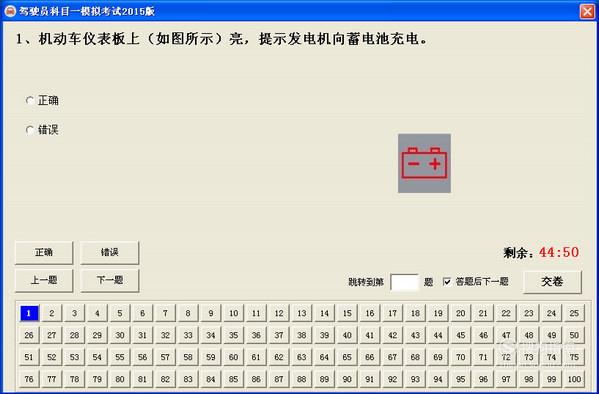Viewport: 599px width, 394px height.
Task: Click the question 1 text about 蓄电池充电
Action: 222,39
